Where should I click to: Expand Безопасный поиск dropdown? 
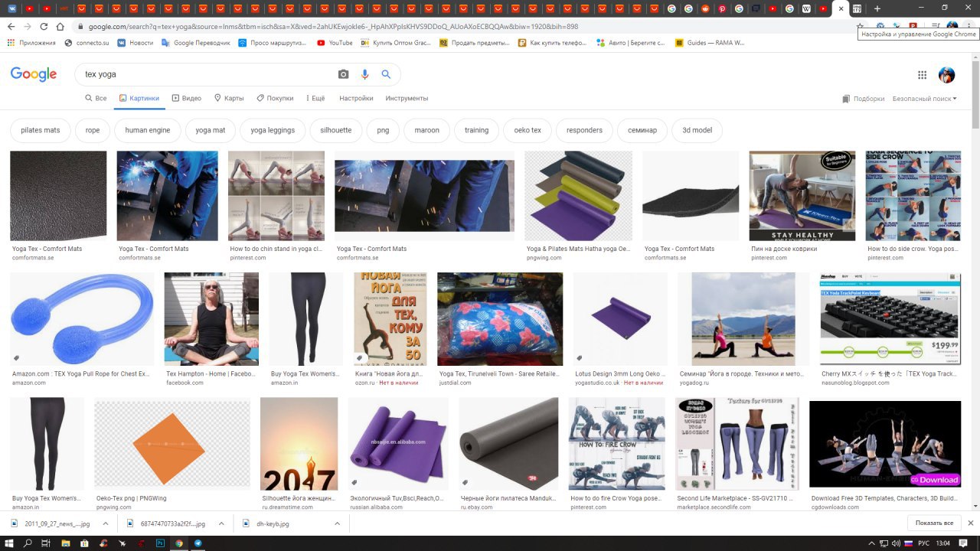[924, 99]
